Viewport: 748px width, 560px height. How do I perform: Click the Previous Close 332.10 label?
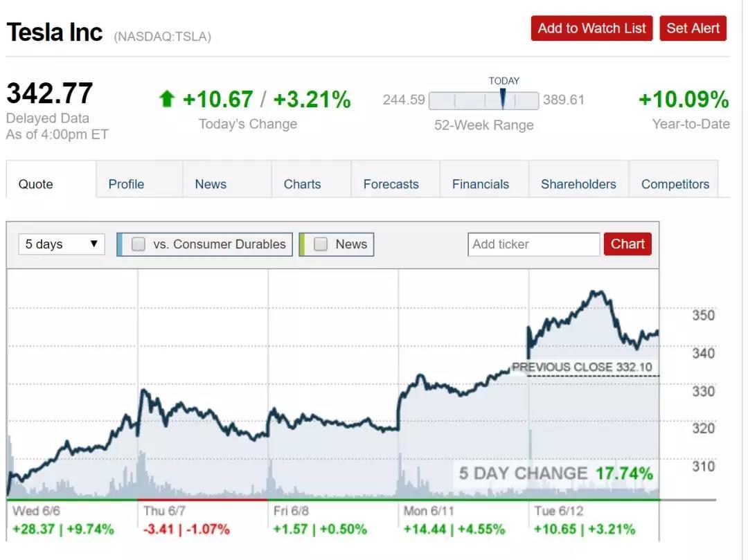coord(581,367)
